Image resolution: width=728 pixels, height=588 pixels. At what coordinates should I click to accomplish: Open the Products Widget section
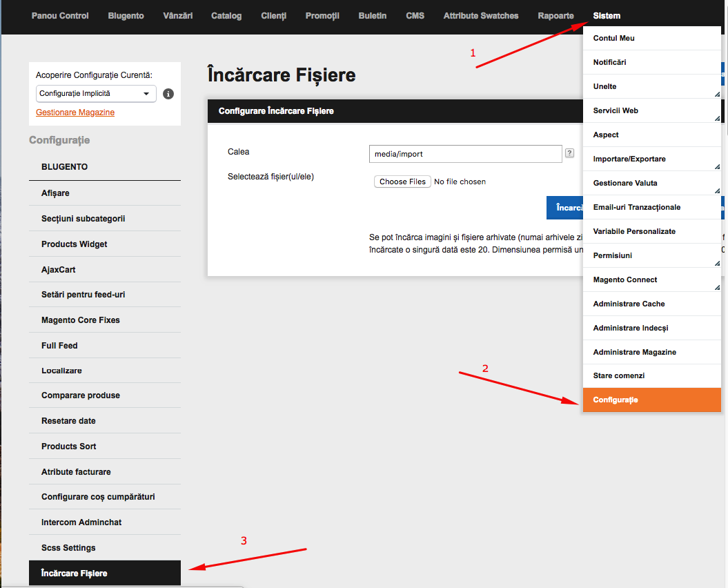click(104, 244)
